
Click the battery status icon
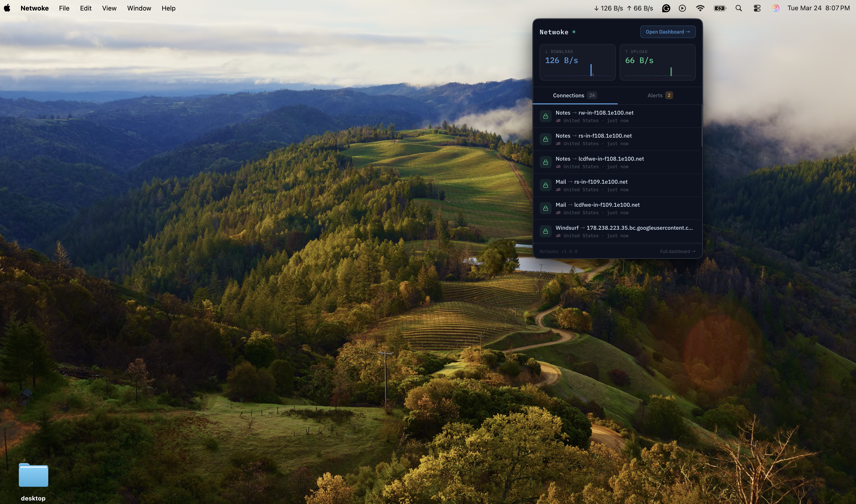(719, 8)
